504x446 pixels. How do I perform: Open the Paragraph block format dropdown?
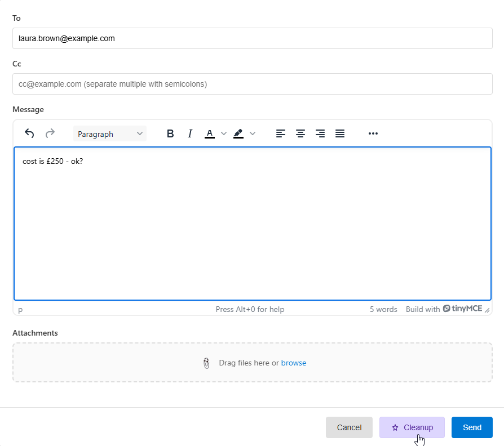[x=109, y=133]
